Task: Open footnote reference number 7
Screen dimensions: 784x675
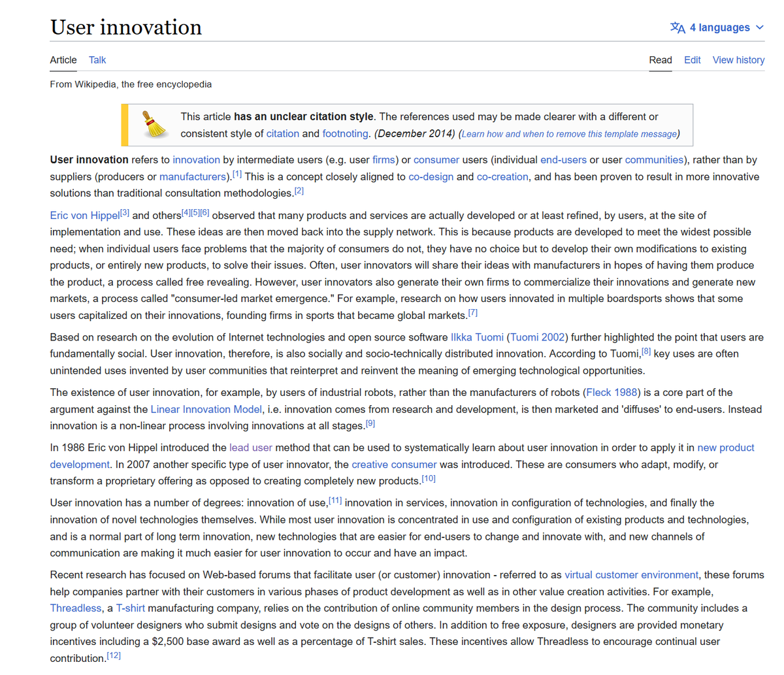Action: [472, 312]
